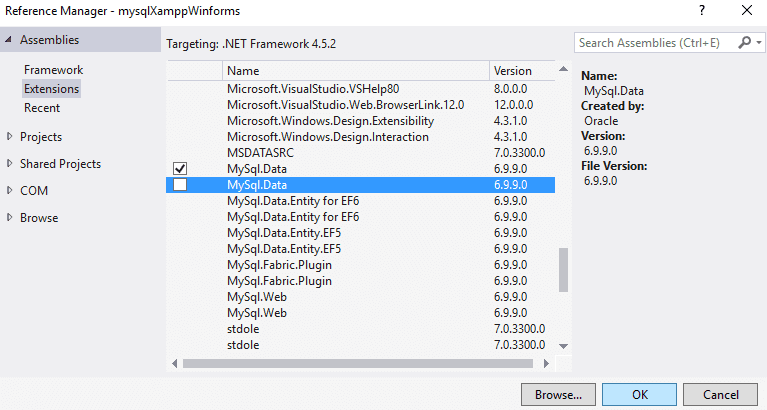Focus the Search Assemblies field

(x=654, y=43)
